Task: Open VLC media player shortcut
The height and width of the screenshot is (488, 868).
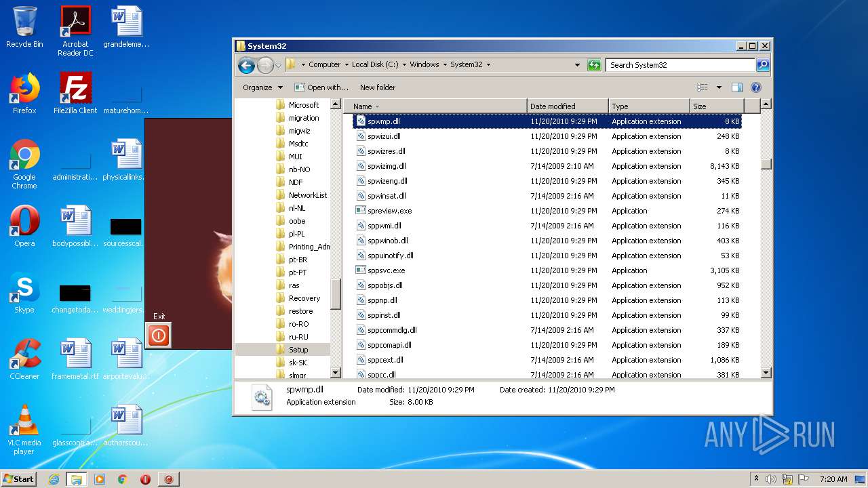Action: 24,430
